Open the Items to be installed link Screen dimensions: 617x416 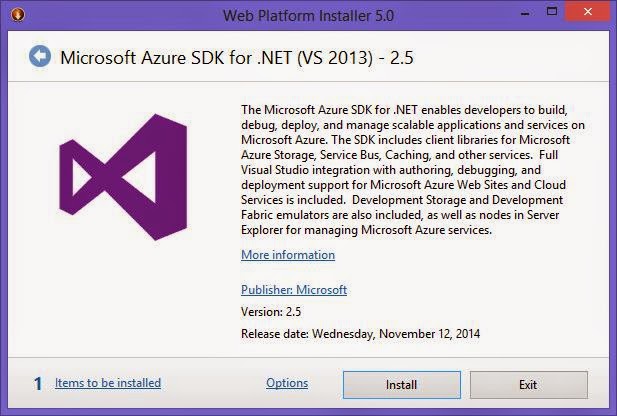tap(108, 383)
